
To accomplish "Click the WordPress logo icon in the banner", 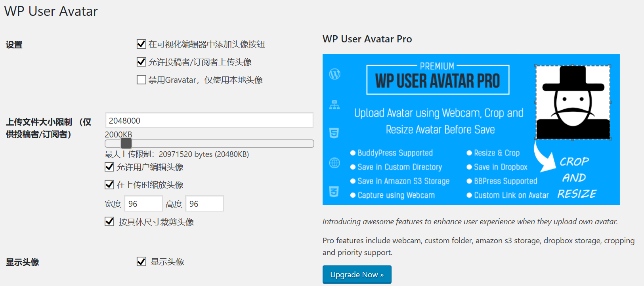I will tap(334, 74).
